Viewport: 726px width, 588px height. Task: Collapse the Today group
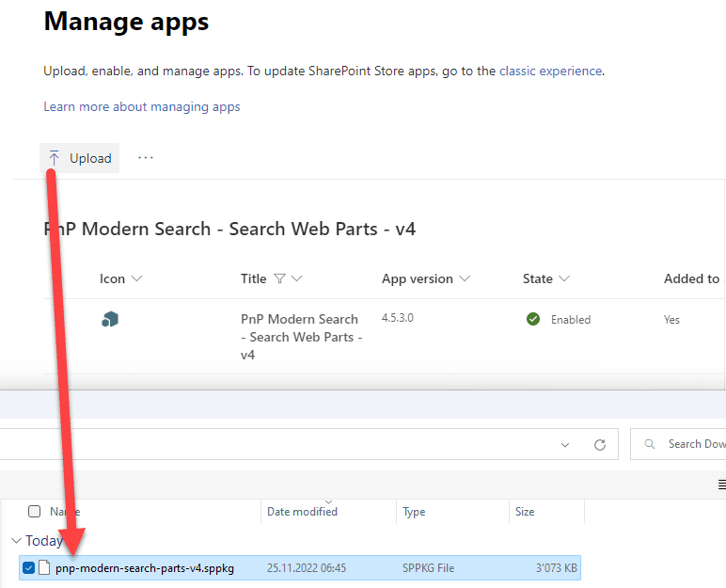click(x=16, y=540)
